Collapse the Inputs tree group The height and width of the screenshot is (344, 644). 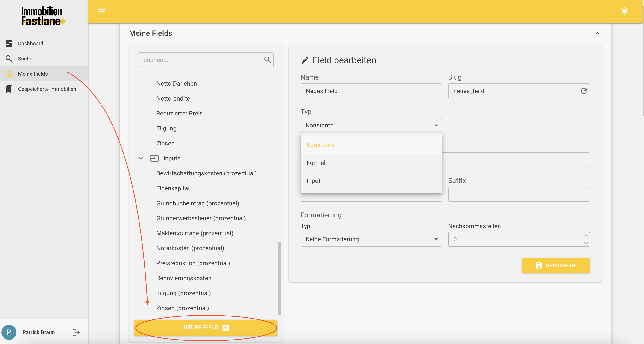tap(141, 158)
